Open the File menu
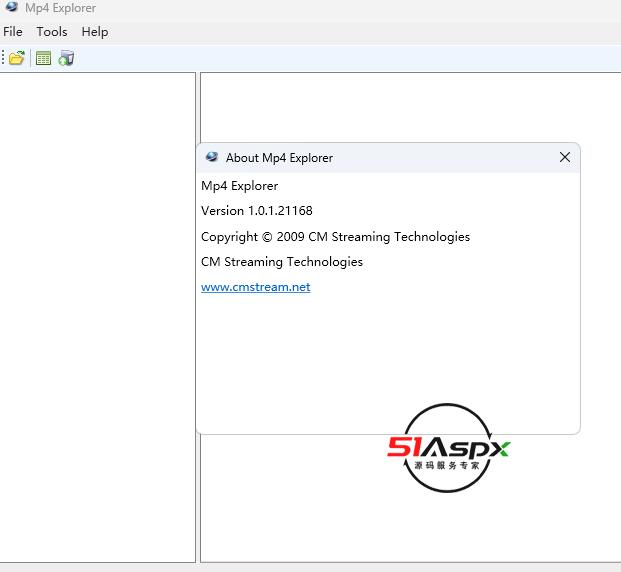The width and height of the screenshot is (621, 572). pos(13,32)
